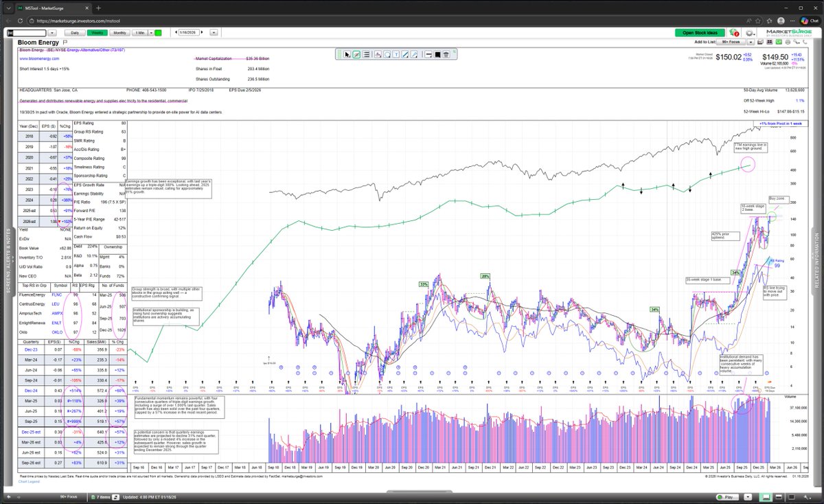This screenshot has width=824, height=504.
Task: Pick the ellipse shape drawing tool
Action: tap(387, 54)
